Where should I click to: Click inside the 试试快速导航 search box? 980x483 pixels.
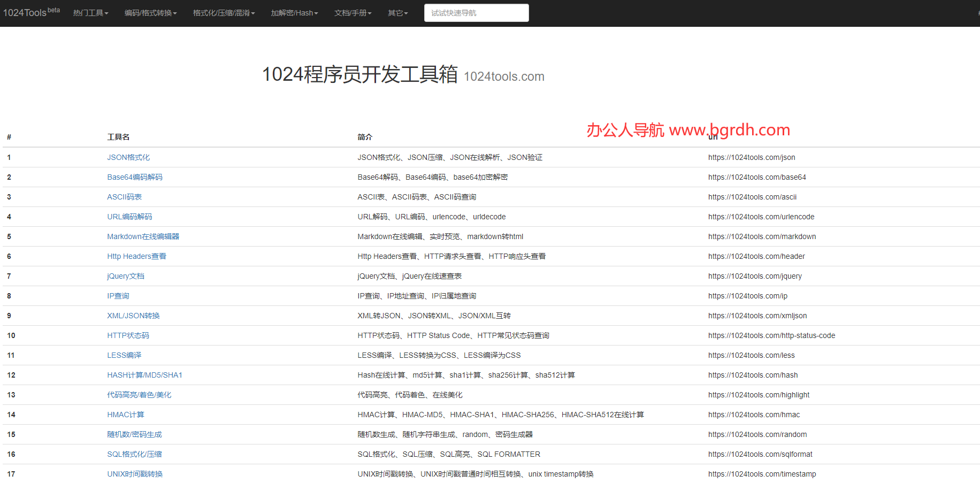coord(476,13)
